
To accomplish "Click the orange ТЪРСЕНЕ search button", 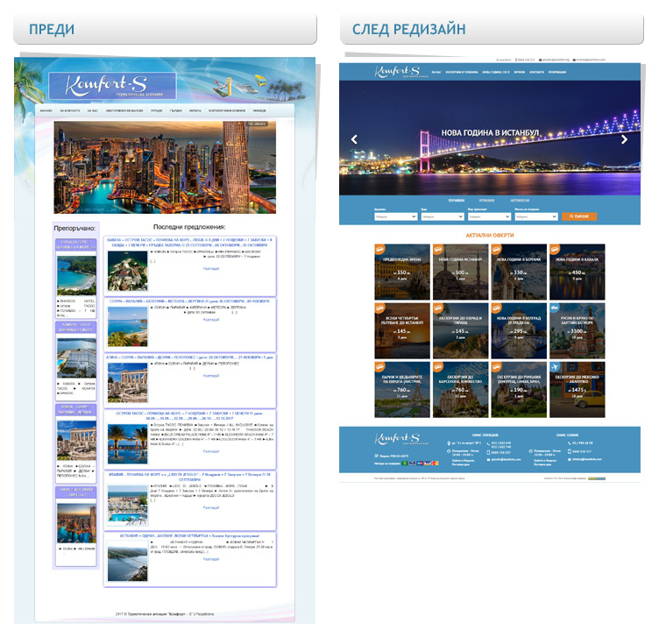I will coord(579,216).
